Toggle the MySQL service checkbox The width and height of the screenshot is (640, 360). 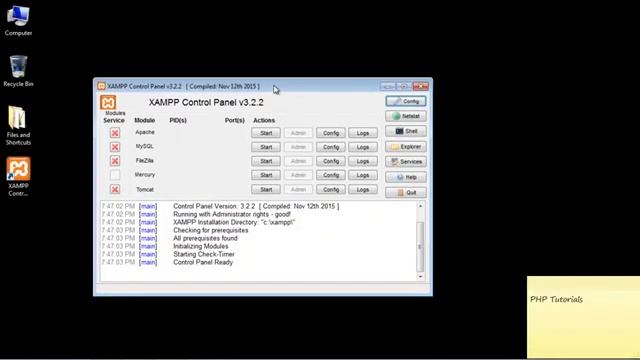[115, 147]
